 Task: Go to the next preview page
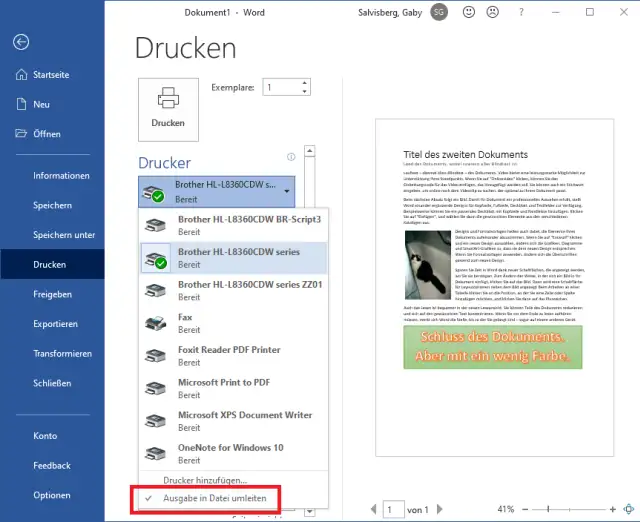click(x=442, y=509)
